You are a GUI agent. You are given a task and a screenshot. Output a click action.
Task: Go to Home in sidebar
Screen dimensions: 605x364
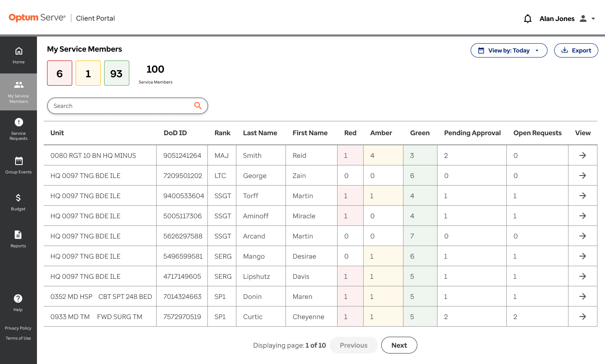pos(18,55)
